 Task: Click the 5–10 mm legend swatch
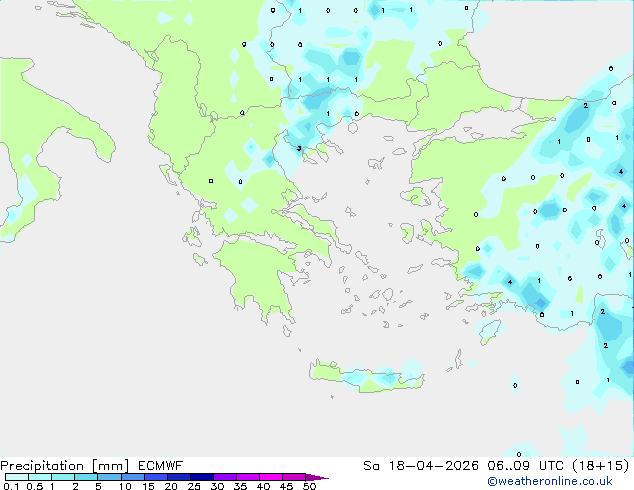click(109, 477)
